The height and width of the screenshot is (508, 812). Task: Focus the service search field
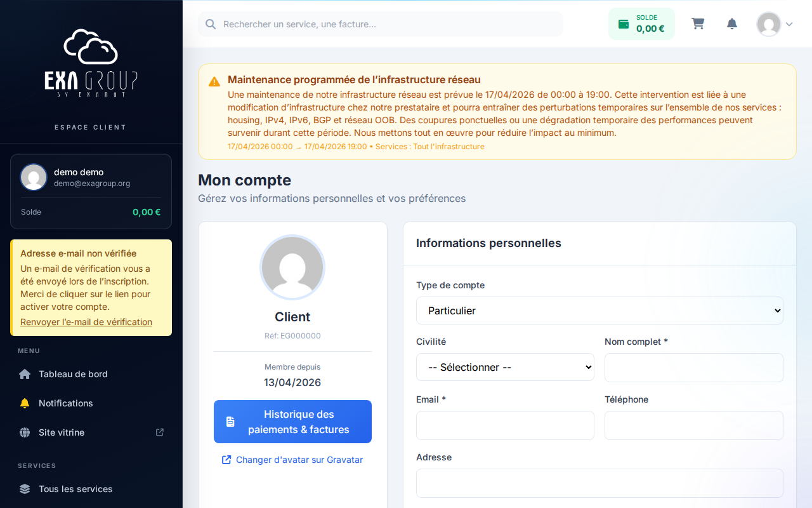(x=381, y=24)
